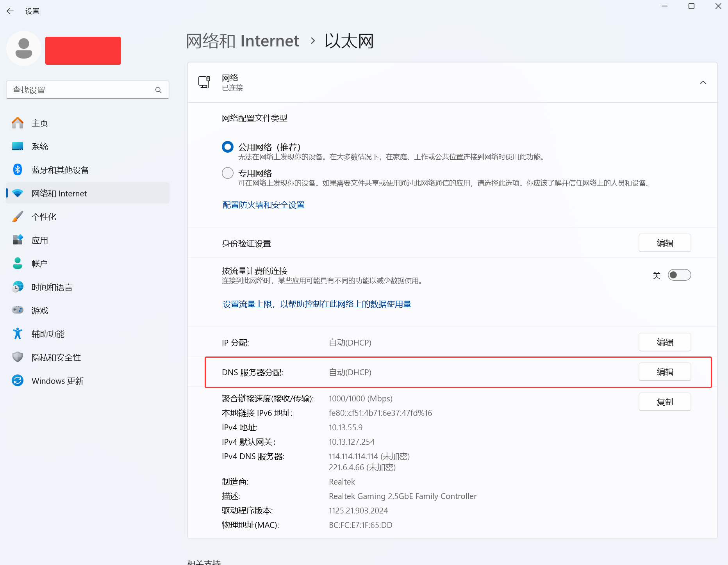Click the search magnifier icon
728x565 pixels.
[x=158, y=90]
